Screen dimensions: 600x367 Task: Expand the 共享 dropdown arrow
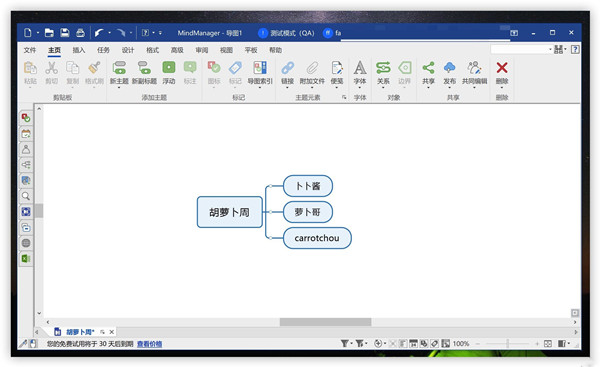point(428,88)
